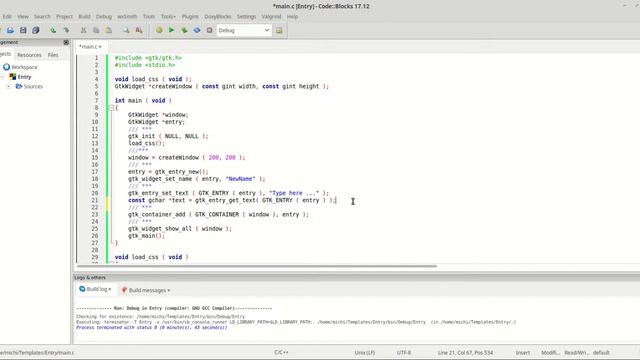Click the Build messages tab icon

tap(124, 290)
